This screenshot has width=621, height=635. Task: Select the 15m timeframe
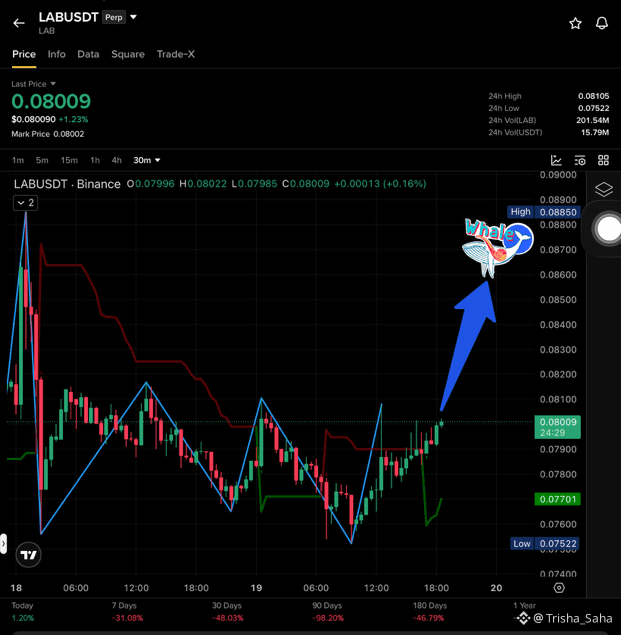69,160
